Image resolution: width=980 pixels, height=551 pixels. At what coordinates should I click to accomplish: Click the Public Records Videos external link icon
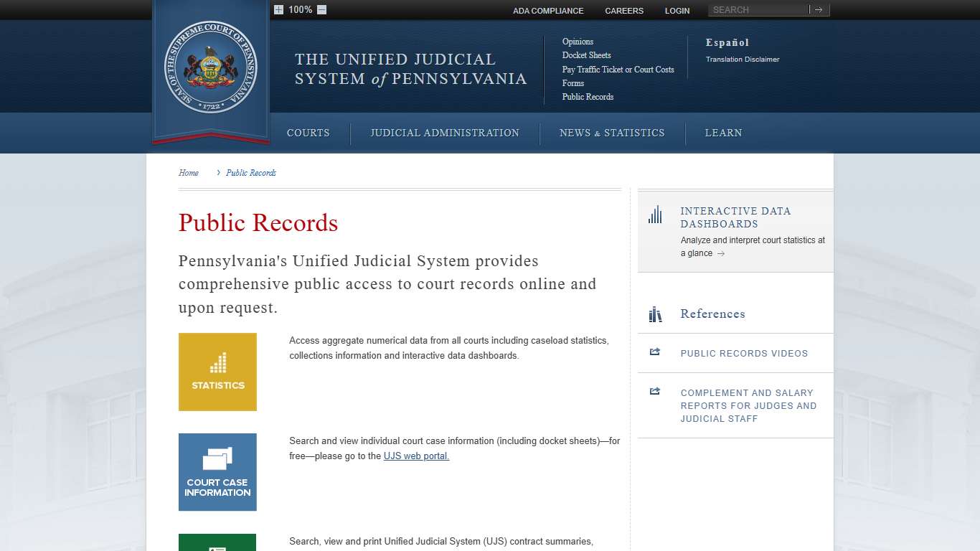click(x=655, y=352)
